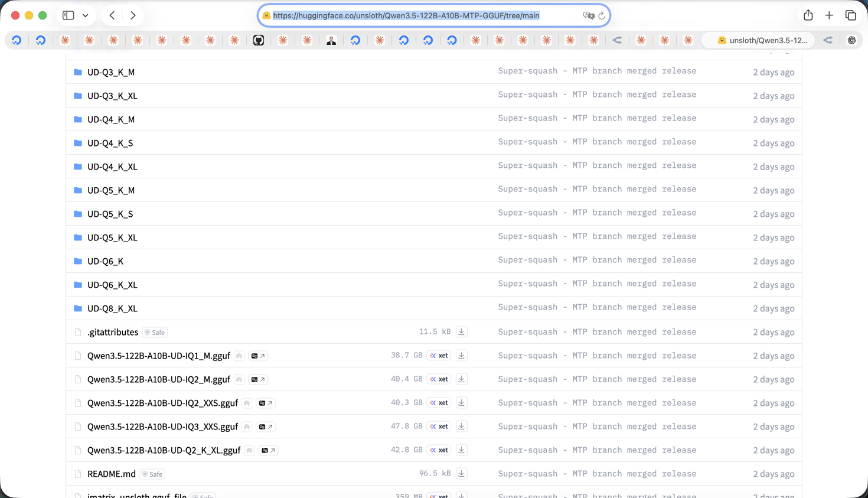Click the xet badge on the IQ3_XXS row
This screenshot has height=498, width=868.
coord(439,427)
